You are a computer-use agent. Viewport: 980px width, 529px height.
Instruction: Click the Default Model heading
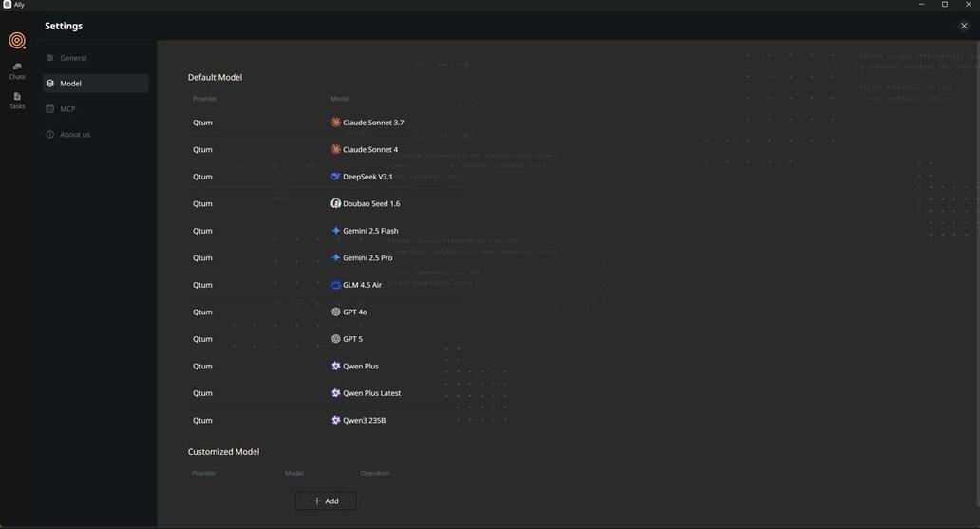coord(215,77)
